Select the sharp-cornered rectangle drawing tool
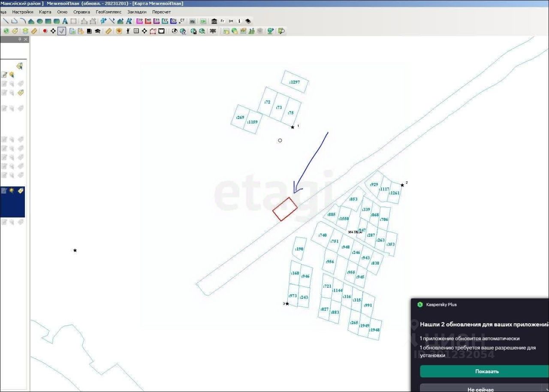The image size is (549, 392). click(x=48, y=21)
